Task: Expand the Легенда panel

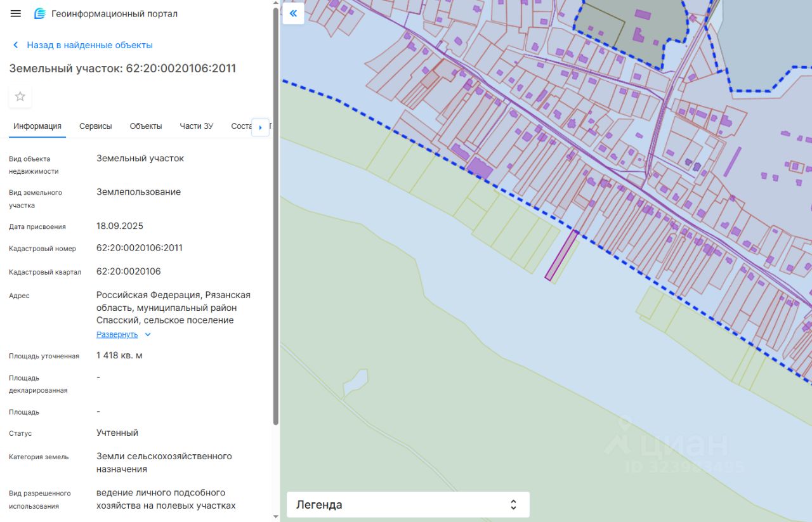Action: (x=513, y=505)
